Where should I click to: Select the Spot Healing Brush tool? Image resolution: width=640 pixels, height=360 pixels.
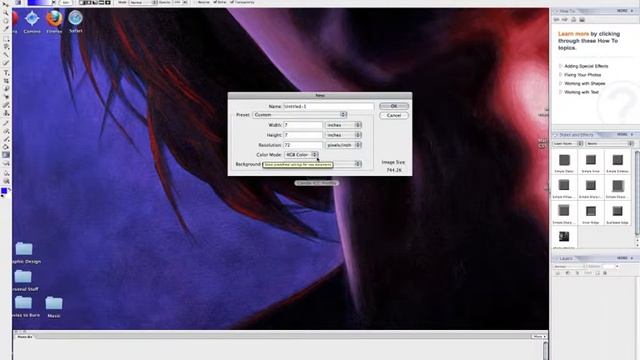coord(6,105)
